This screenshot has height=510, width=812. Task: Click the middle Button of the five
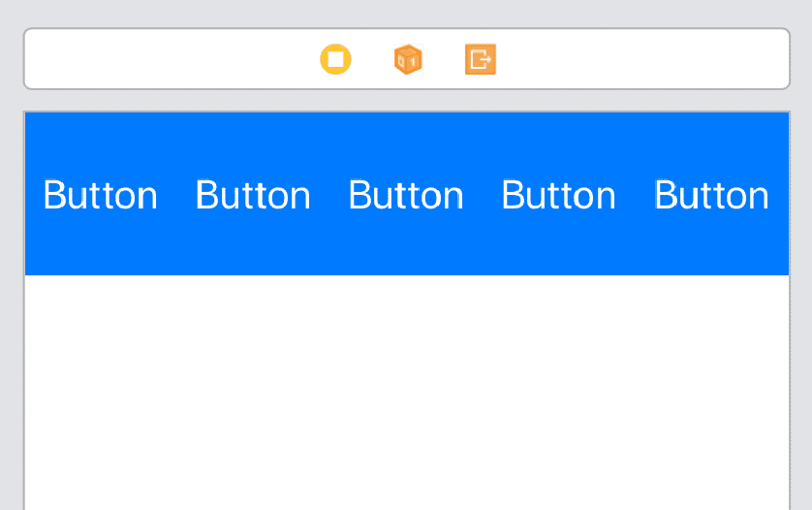tap(406, 196)
